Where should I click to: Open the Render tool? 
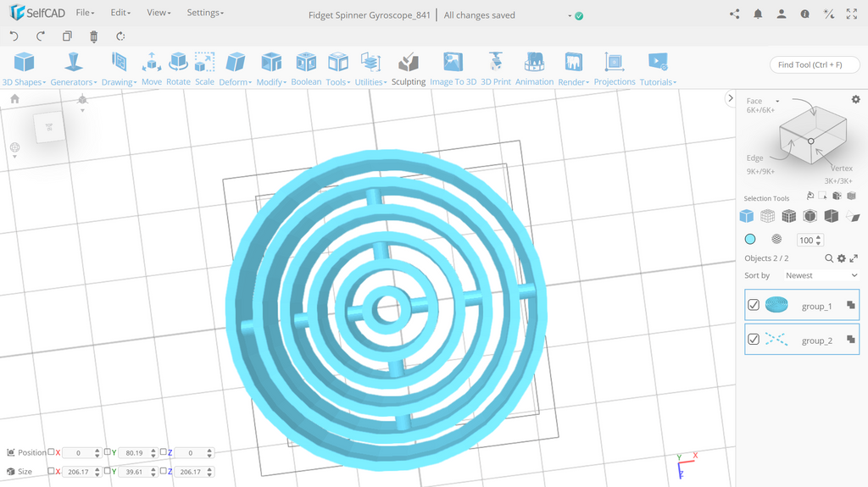pos(574,69)
